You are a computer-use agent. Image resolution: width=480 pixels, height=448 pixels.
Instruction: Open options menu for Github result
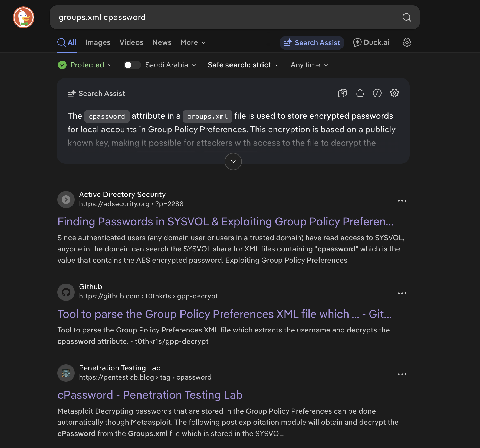coord(402,293)
